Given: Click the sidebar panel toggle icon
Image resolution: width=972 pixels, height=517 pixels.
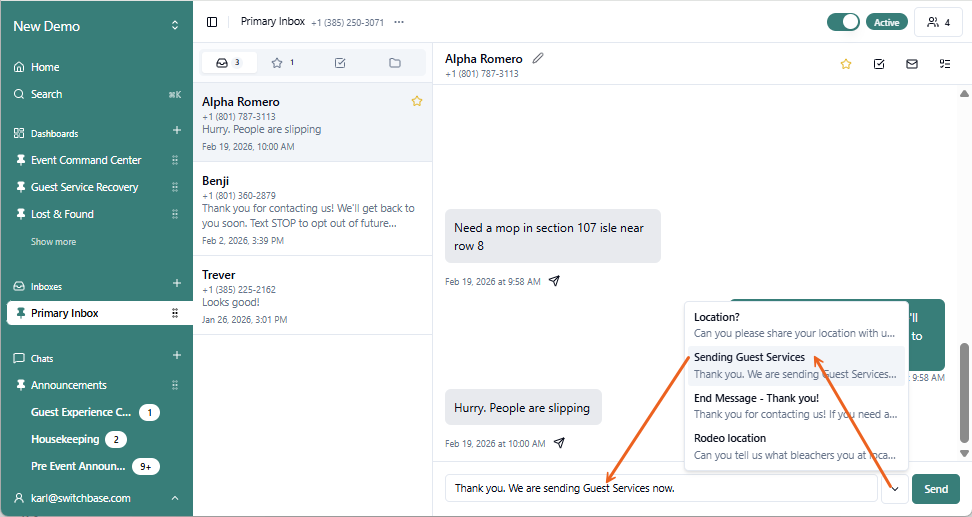Looking at the screenshot, I should [x=212, y=22].
